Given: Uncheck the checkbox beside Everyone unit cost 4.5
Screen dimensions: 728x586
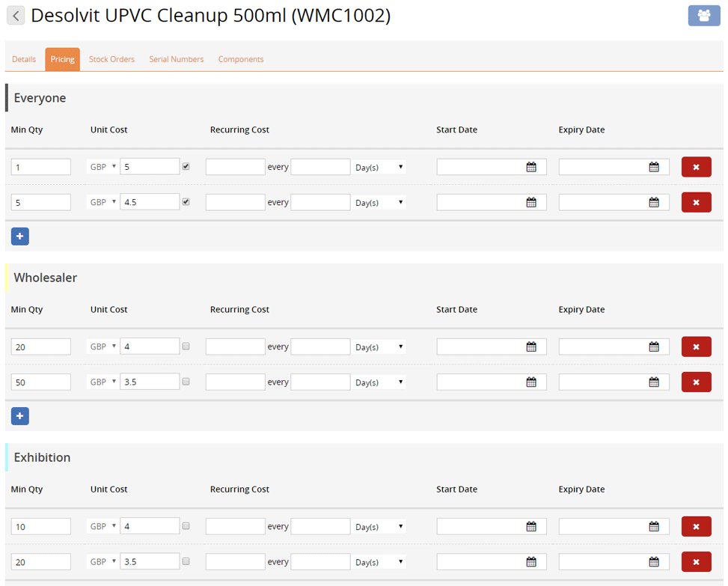Looking at the screenshot, I should (186, 201).
